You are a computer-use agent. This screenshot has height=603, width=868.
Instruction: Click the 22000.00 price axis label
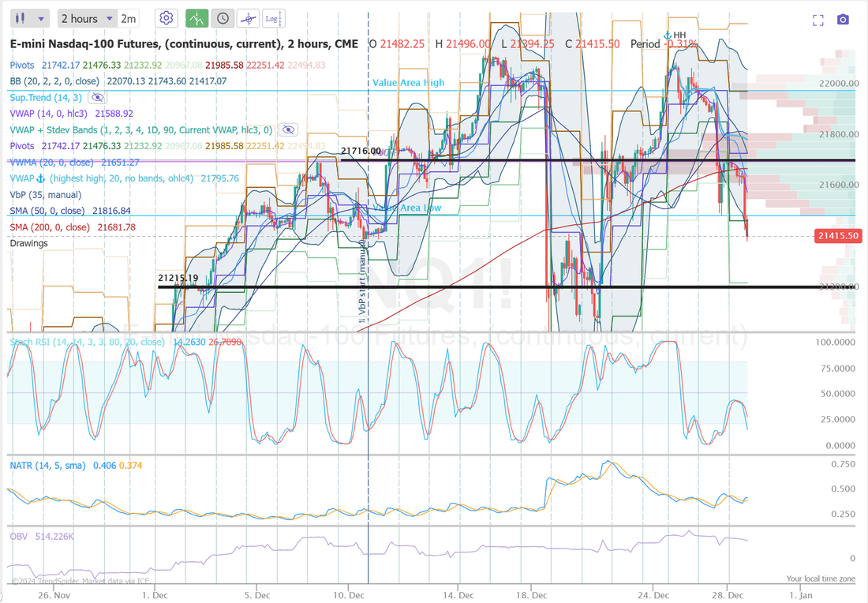840,83
